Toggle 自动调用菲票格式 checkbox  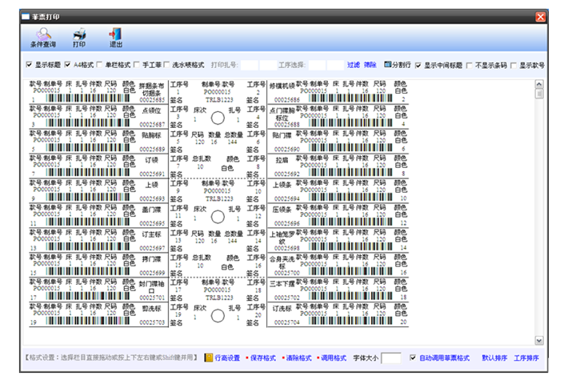(x=413, y=358)
